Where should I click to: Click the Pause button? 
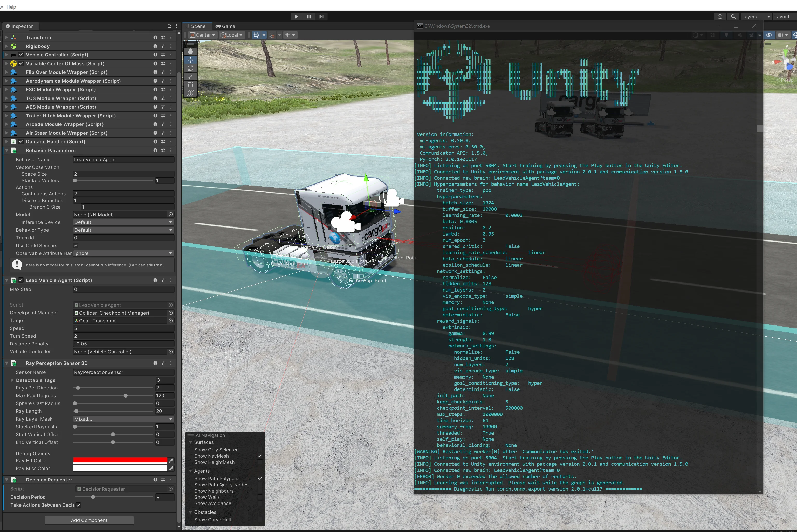309,17
